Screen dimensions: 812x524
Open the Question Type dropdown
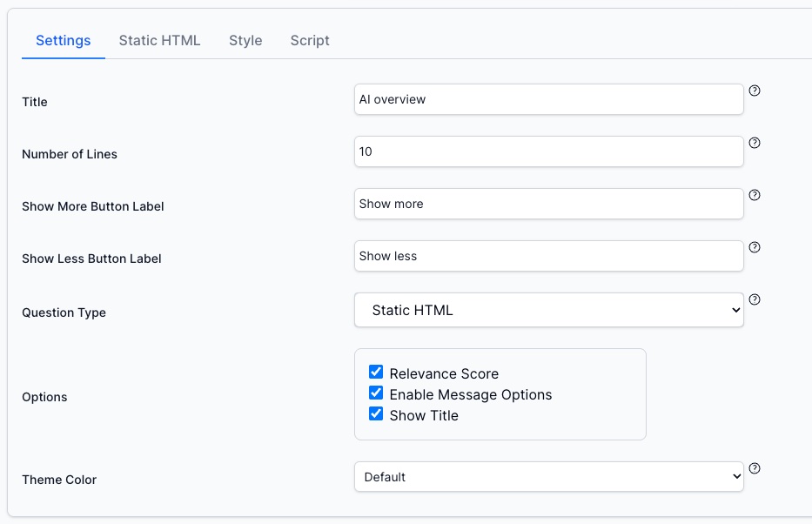point(548,310)
